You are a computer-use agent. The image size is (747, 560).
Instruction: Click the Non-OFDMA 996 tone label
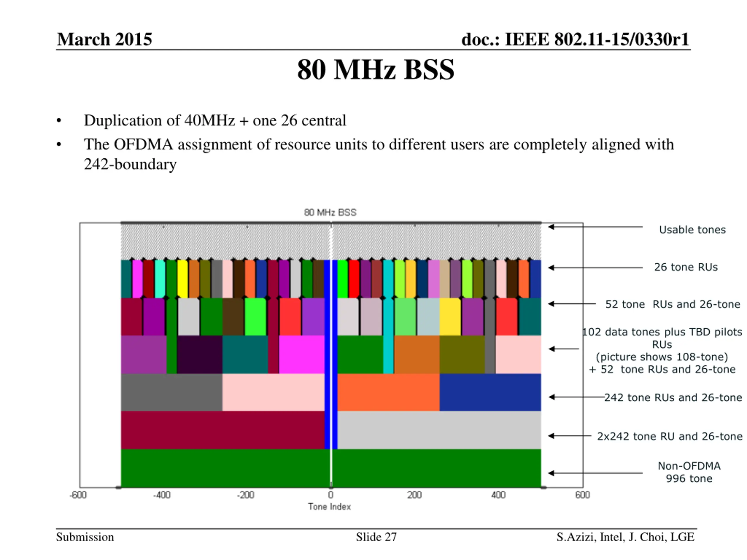[689, 472]
